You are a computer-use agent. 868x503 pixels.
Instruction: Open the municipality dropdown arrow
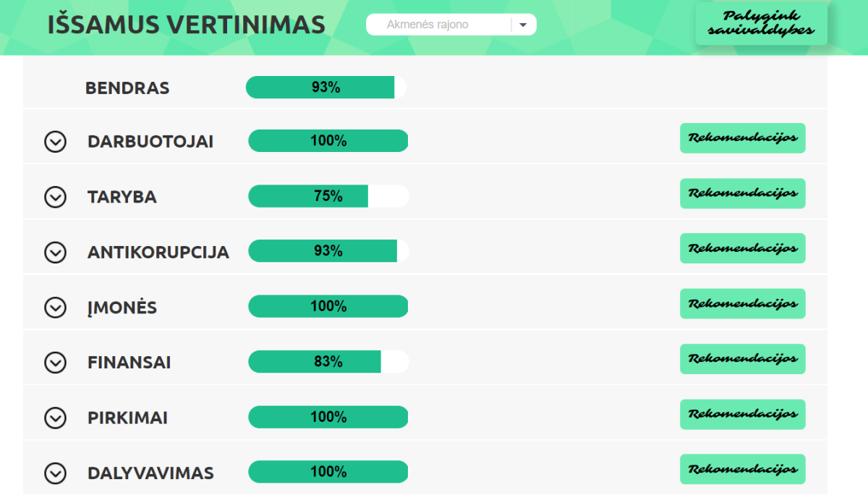click(523, 25)
